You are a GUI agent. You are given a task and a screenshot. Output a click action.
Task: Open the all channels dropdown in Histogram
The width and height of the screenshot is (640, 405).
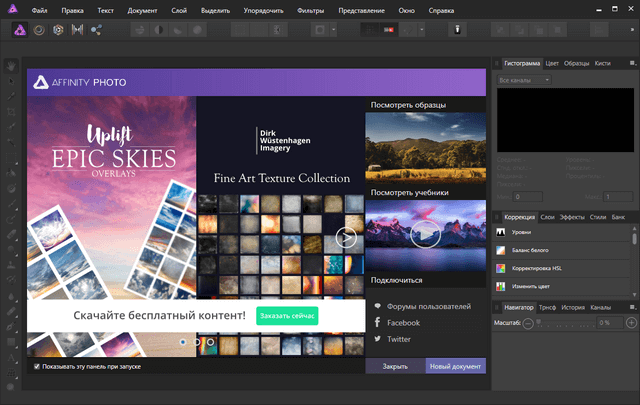pos(524,80)
